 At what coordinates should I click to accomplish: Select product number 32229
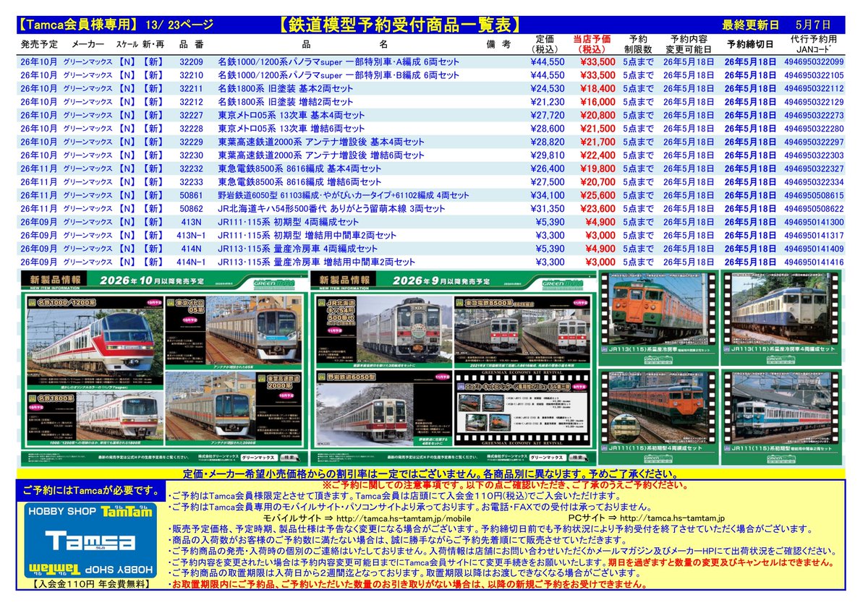tap(191, 142)
